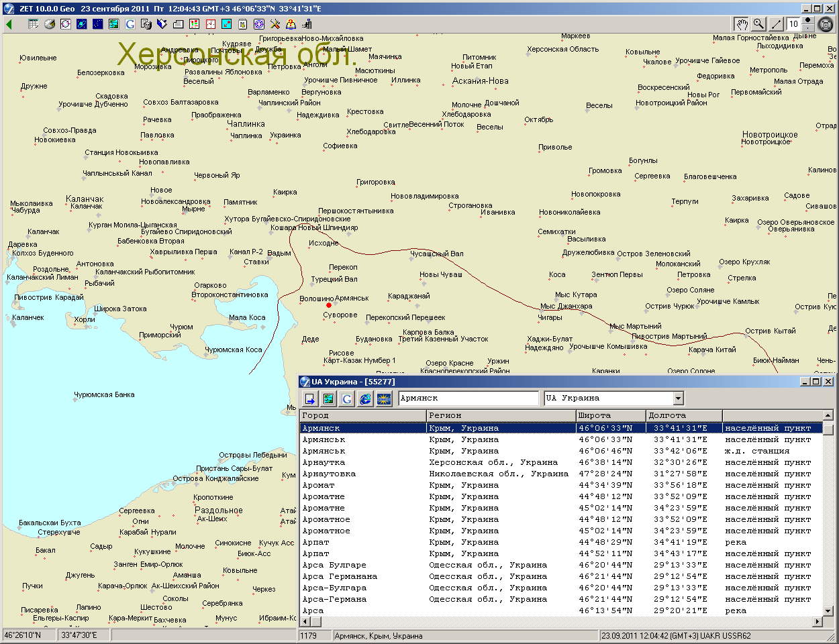Image resolution: width=839 pixels, height=644 pixels.
Task: Click the Армянск city search field
Action: click(x=468, y=398)
